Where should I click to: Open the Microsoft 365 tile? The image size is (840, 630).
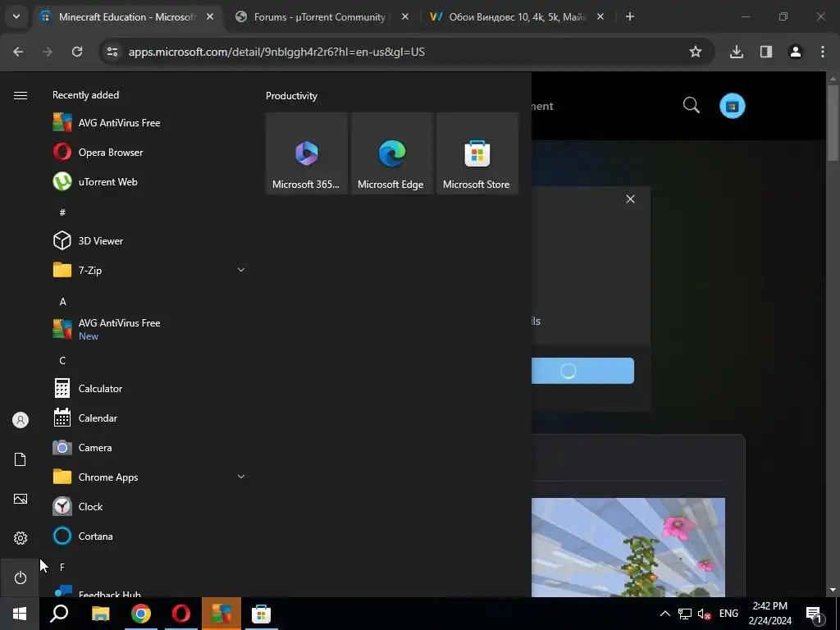click(307, 153)
